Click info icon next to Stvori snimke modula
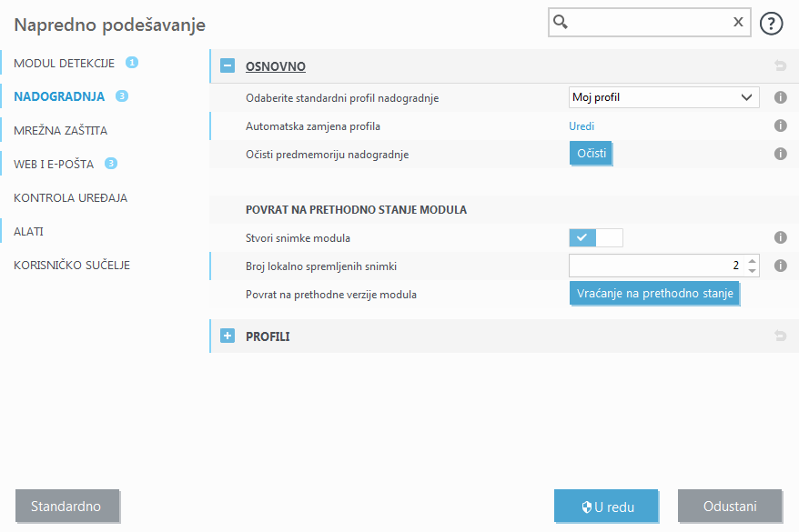 (780, 237)
